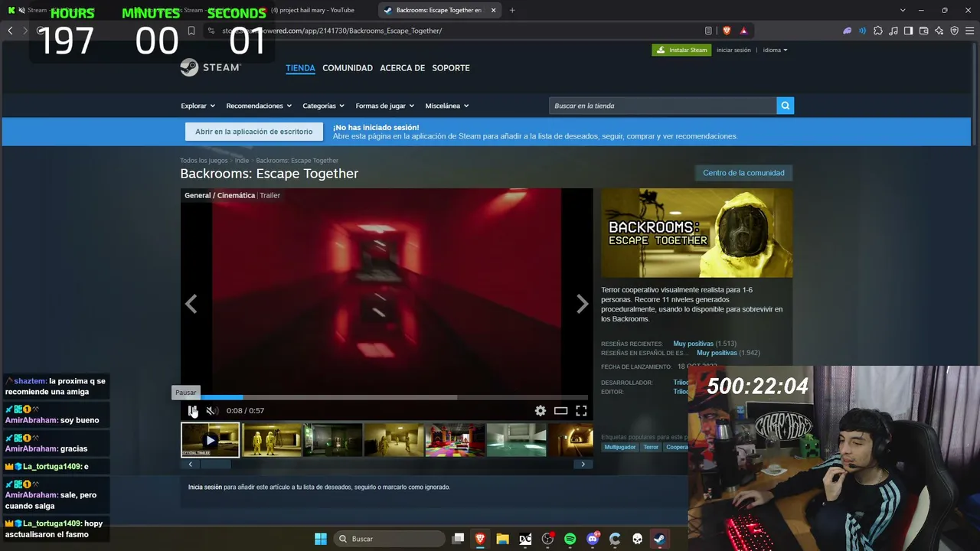Open a new browser tab
The height and width of the screenshot is (551, 980).
(512, 10)
